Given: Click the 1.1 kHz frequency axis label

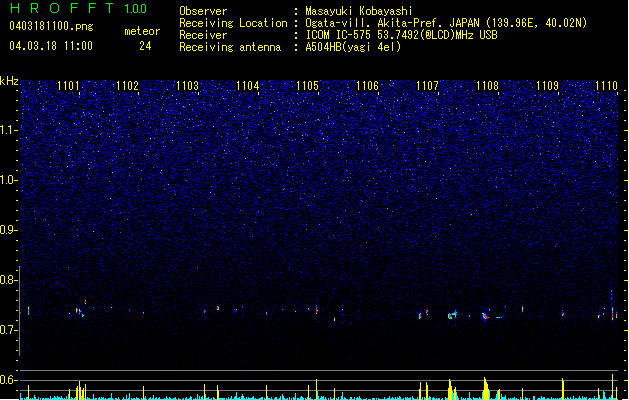Looking at the screenshot, I should (x=8, y=130).
